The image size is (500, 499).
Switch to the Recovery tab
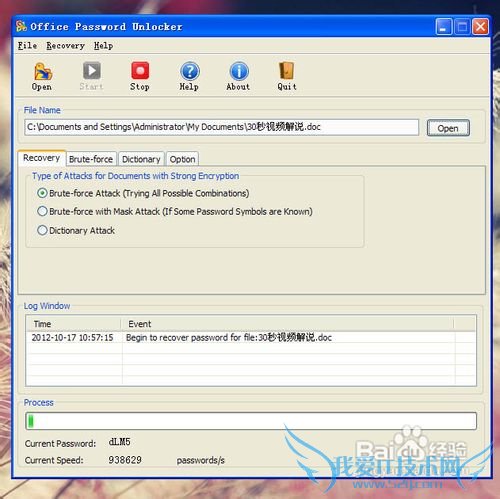click(42, 158)
